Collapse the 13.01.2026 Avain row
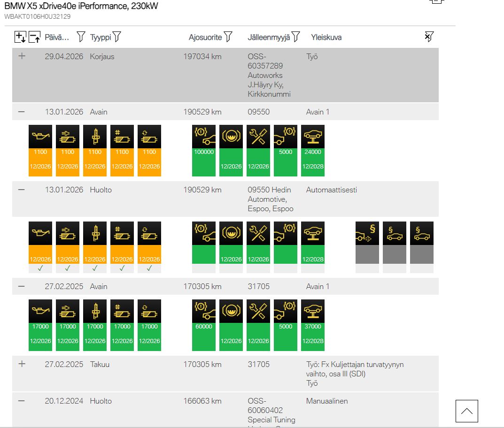The width and height of the screenshot is (504, 428). tap(22, 112)
